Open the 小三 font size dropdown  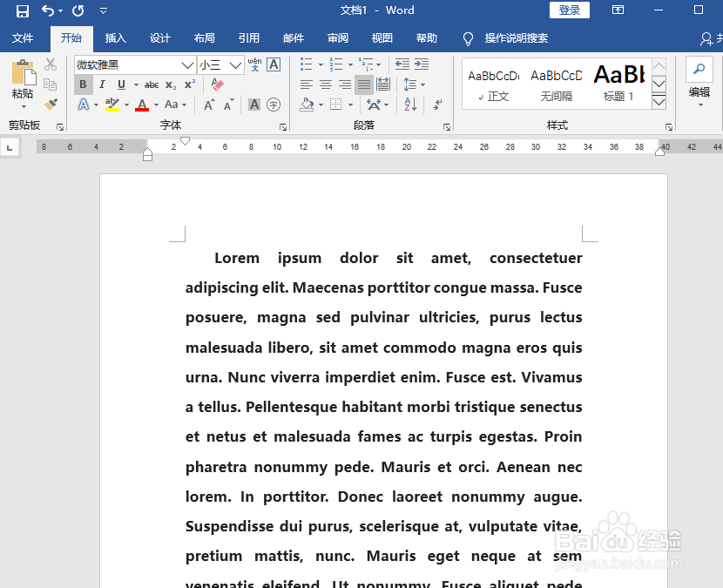click(235, 65)
